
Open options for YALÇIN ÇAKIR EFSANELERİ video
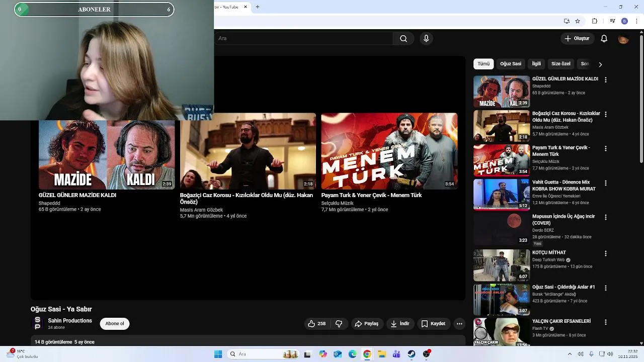[x=606, y=322]
